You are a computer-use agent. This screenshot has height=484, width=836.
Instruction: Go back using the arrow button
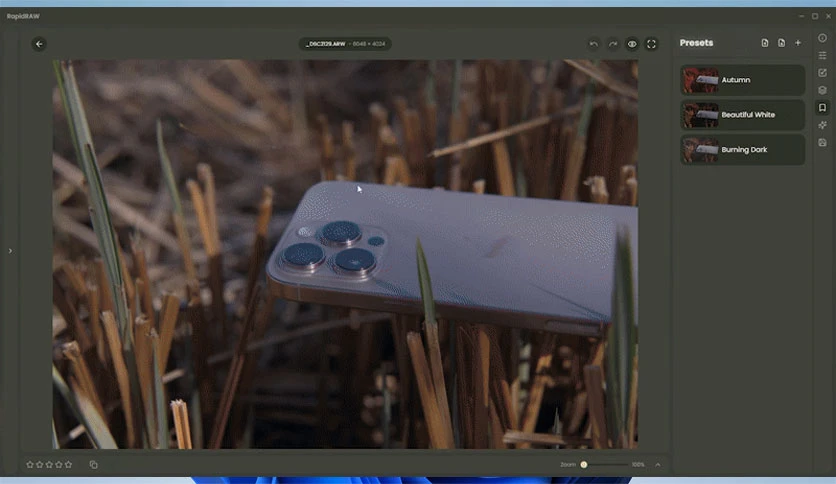coord(39,44)
